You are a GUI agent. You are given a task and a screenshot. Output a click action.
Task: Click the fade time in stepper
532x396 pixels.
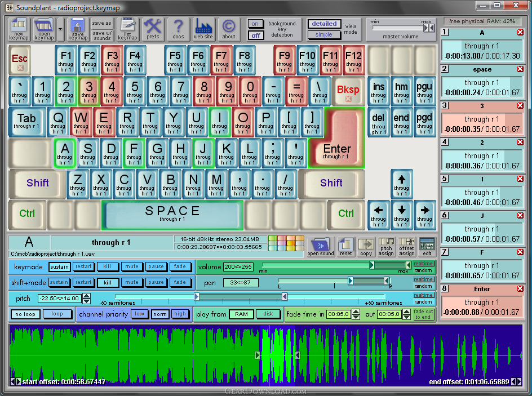point(356,314)
